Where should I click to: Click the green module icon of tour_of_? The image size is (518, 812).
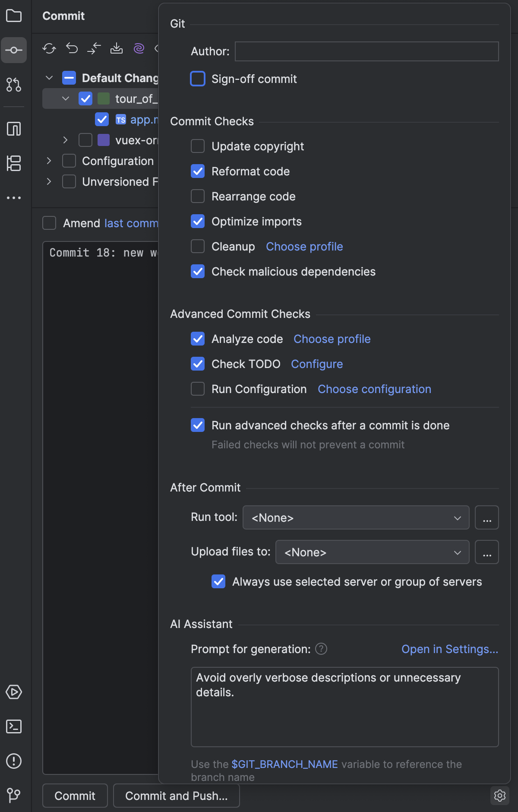click(x=104, y=99)
